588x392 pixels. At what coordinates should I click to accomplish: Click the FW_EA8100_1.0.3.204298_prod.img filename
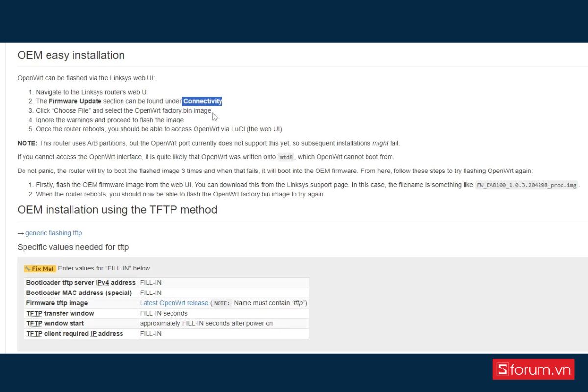point(527,185)
